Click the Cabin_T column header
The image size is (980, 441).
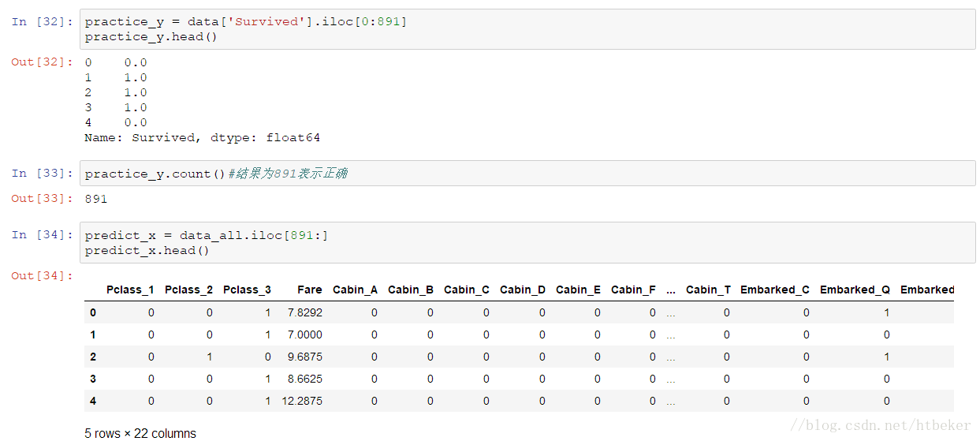pos(708,290)
